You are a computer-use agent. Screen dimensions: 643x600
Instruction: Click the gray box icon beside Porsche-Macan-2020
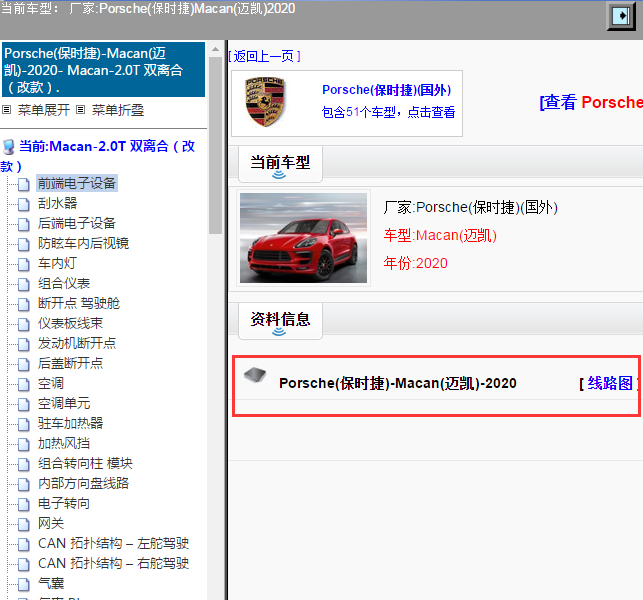tap(255, 374)
